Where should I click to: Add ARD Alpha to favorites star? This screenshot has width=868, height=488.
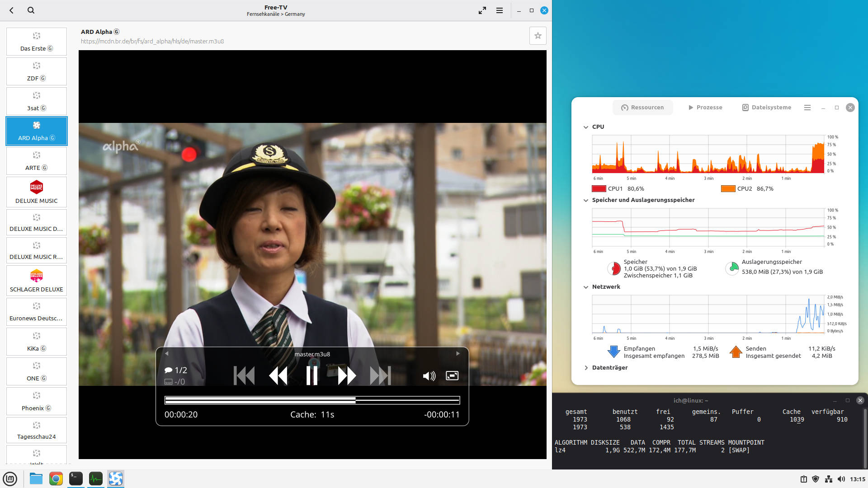pyautogui.click(x=538, y=36)
